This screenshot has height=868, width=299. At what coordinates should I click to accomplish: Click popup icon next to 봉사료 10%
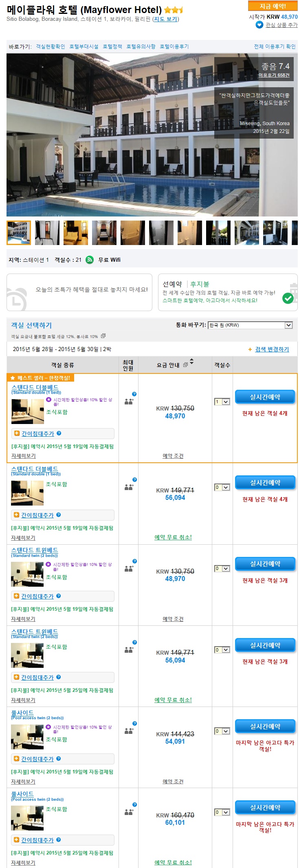click(x=103, y=336)
